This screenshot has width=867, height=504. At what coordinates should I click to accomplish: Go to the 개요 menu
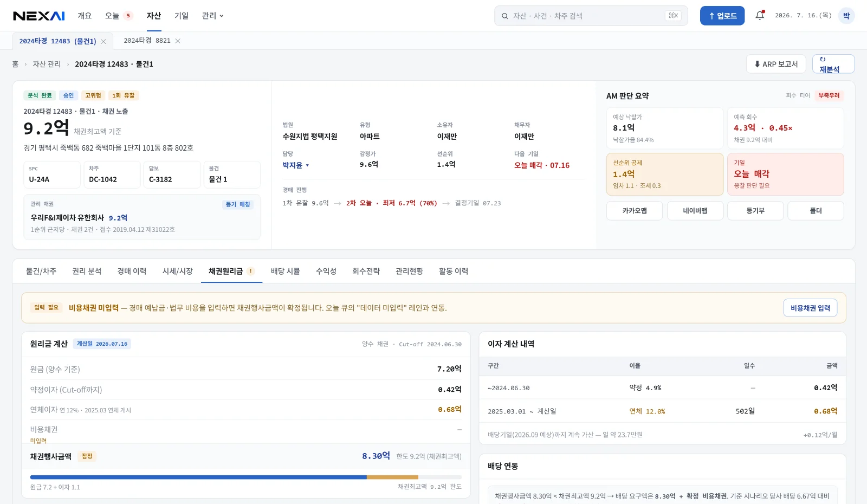coord(85,16)
